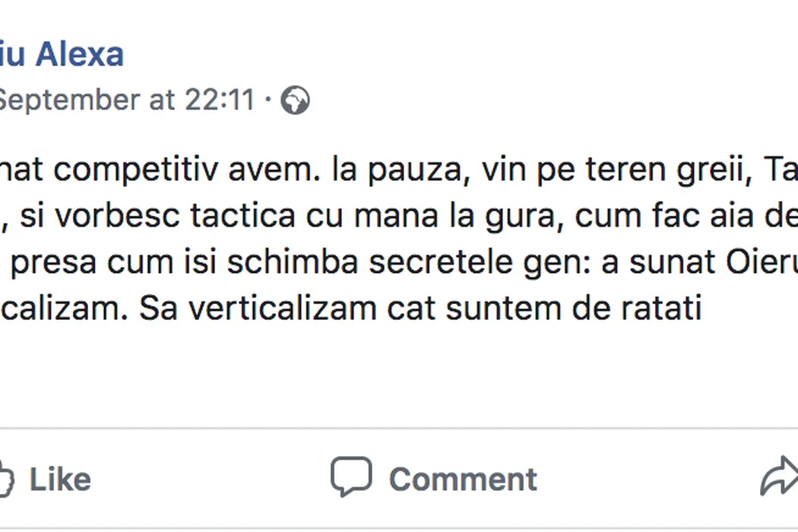Click the dot separator beside the timestamp
Screen dimensions: 798x532
click(x=268, y=100)
